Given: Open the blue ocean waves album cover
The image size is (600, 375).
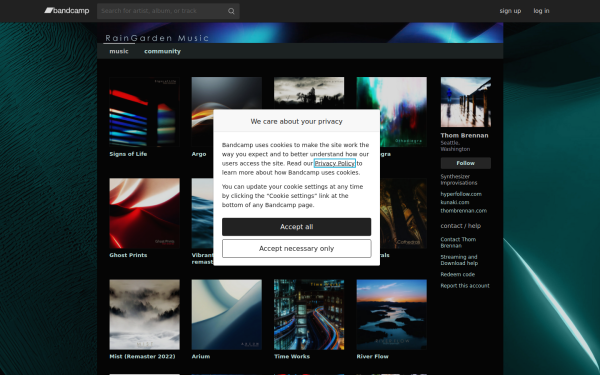Looking at the screenshot, I should pyautogui.click(x=202, y=213).
